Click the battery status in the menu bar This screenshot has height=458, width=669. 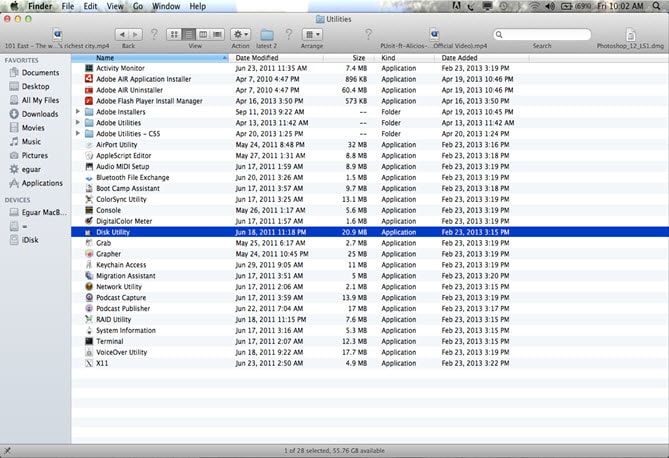coord(576,6)
